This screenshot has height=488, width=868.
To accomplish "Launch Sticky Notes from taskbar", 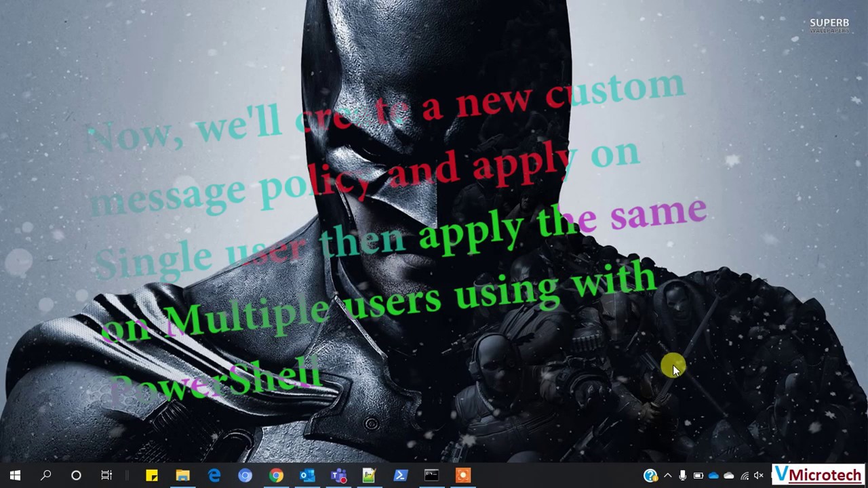I will [152, 476].
